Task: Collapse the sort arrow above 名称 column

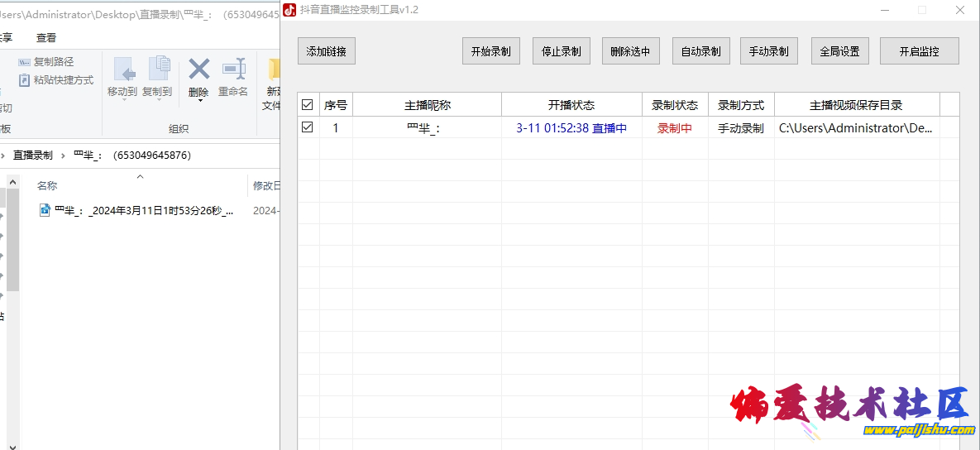Action: tap(140, 176)
